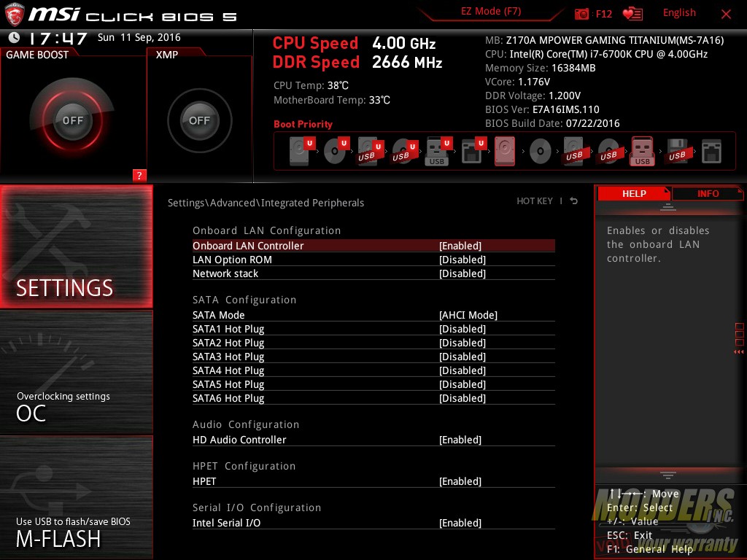This screenshot has width=747, height=560.
Task: Switch to EZ Mode (F7)
Action: (491, 12)
